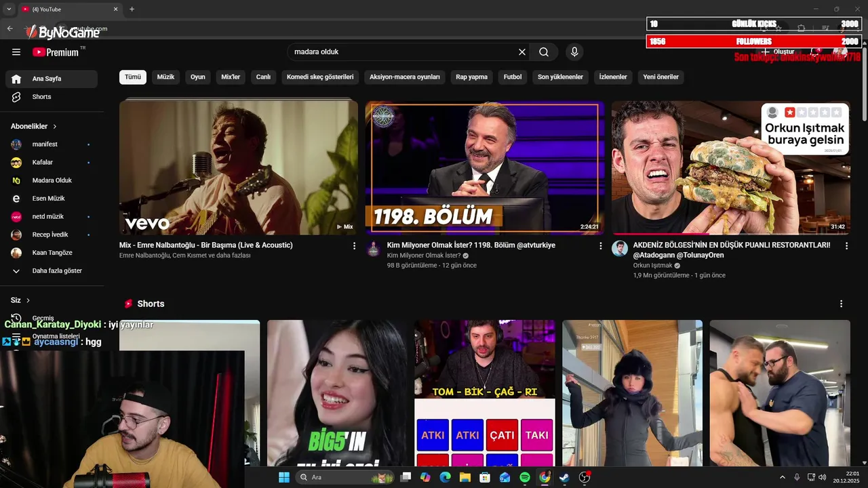Open Ana Sayfa in the sidebar
868x488 pixels.
tap(52, 79)
